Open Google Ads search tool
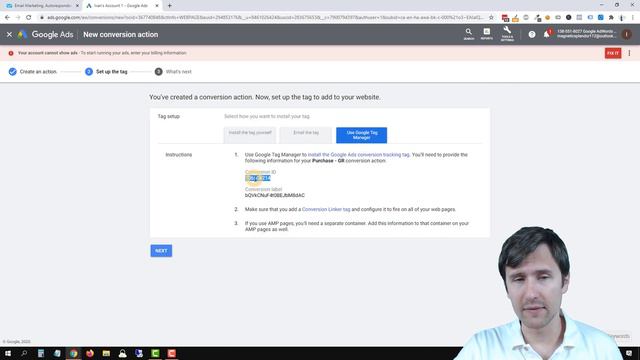 [469, 34]
